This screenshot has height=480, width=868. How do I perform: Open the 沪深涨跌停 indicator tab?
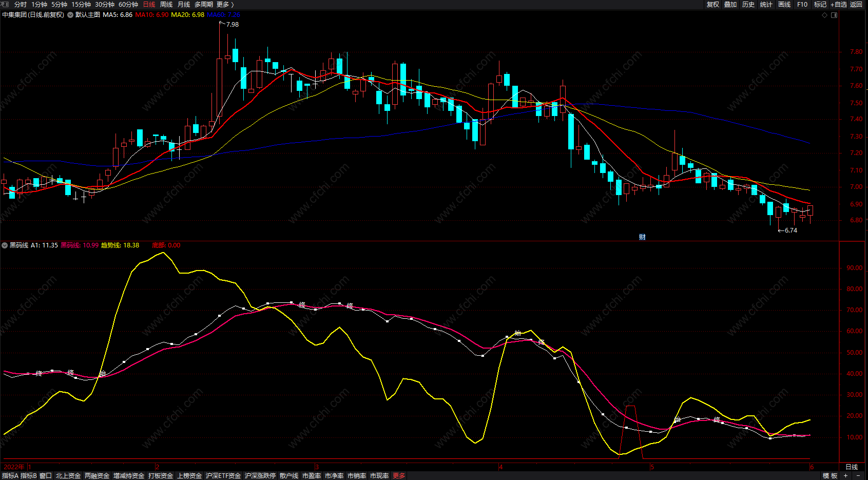(x=260, y=476)
